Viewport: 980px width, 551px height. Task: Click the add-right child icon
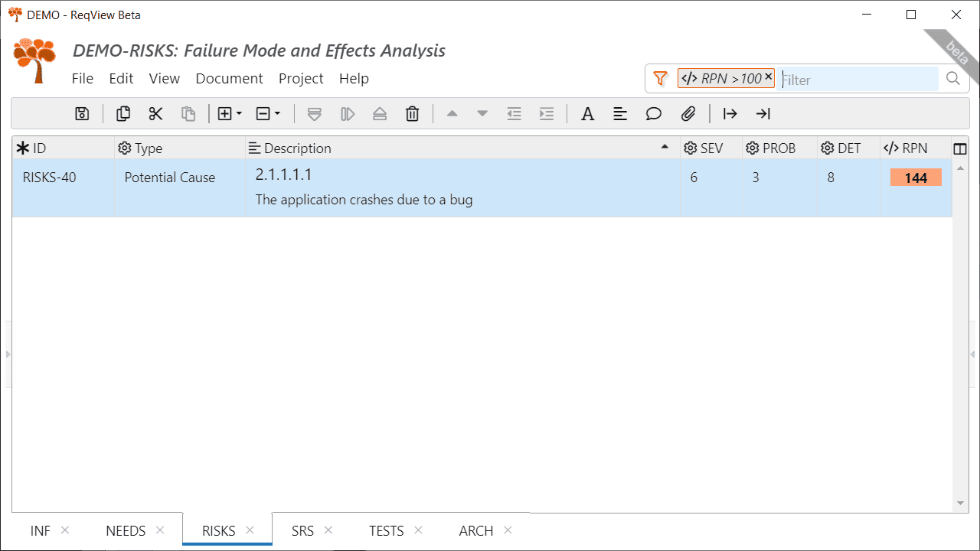[348, 114]
